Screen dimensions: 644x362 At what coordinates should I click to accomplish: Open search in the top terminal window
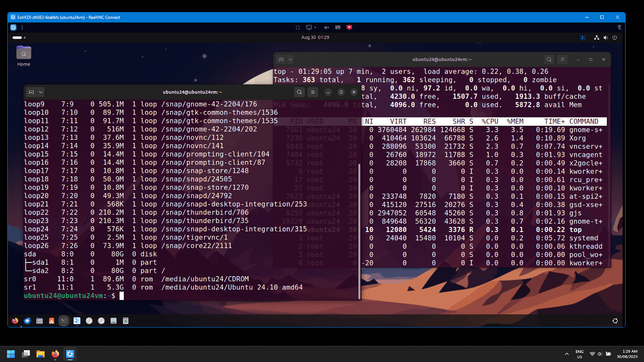pyautogui.click(x=549, y=60)
